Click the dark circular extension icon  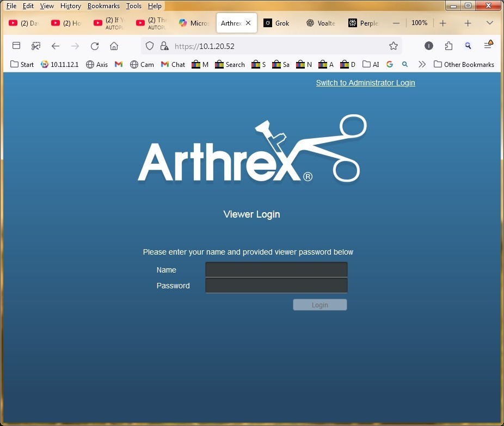click(429, 46)
